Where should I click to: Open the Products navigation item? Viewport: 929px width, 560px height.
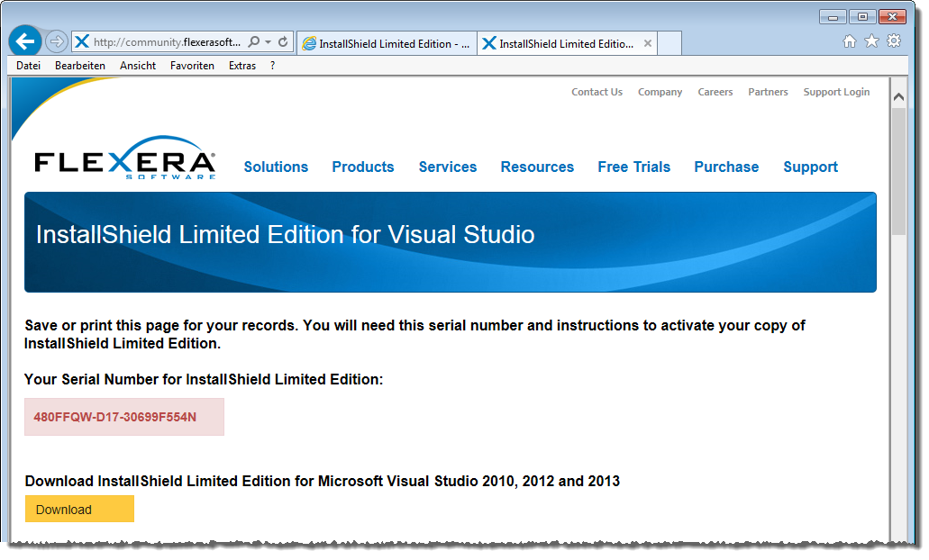(x=362, y=167)
